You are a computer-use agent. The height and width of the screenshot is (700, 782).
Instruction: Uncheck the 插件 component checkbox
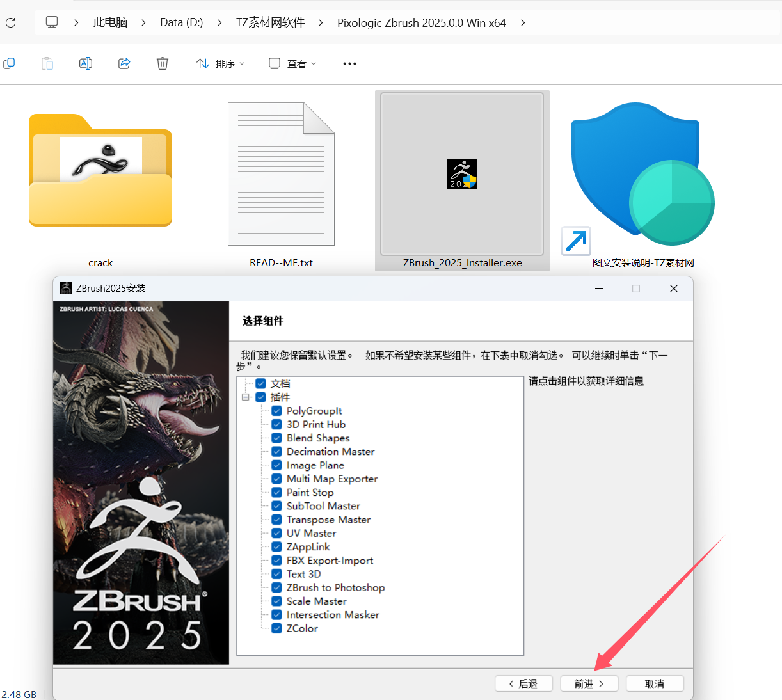[x=260, y=397]
